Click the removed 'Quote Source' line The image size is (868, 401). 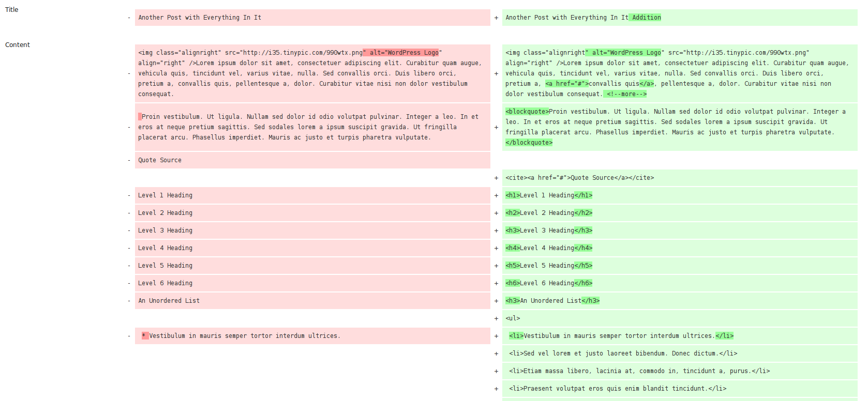[312, 160]
